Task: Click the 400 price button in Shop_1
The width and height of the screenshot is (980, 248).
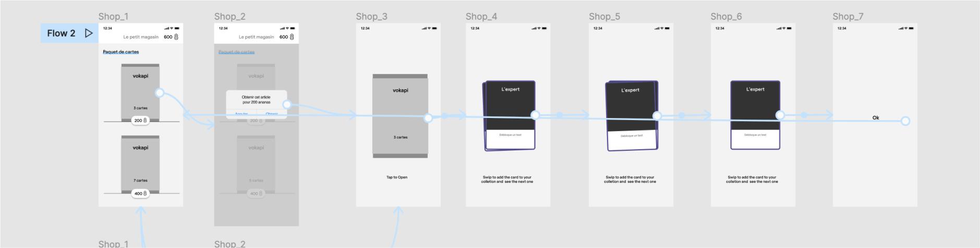Action: (140, 194)
